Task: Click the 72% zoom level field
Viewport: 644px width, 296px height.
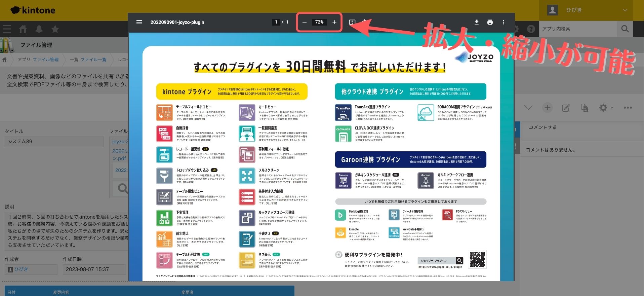Action: coord(319,22)
